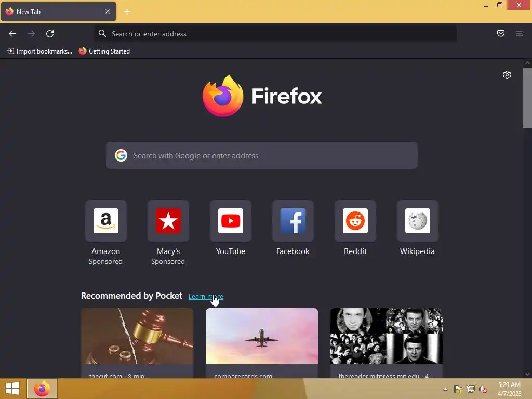Open Action Center flag tray icon

[458, 389]
